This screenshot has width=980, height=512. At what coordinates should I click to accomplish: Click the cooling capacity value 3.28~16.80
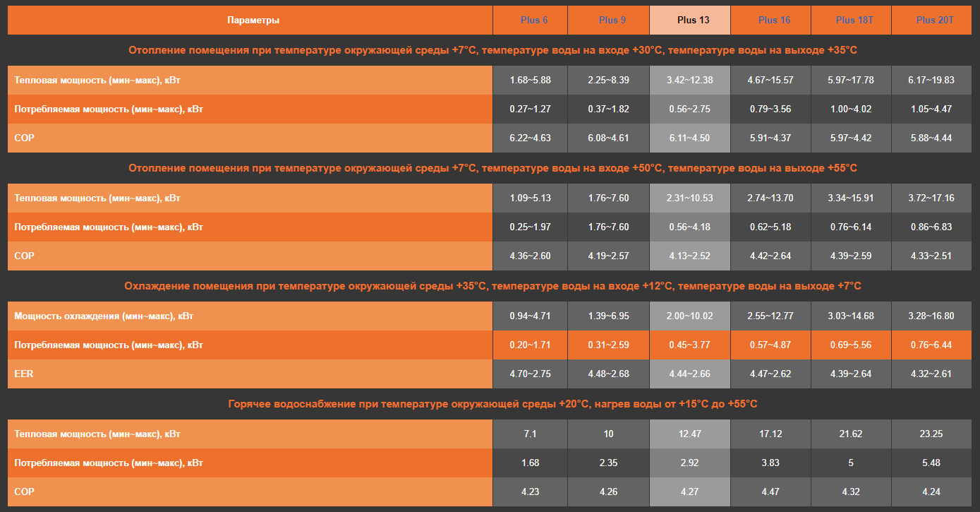click(x=931, y=316)
